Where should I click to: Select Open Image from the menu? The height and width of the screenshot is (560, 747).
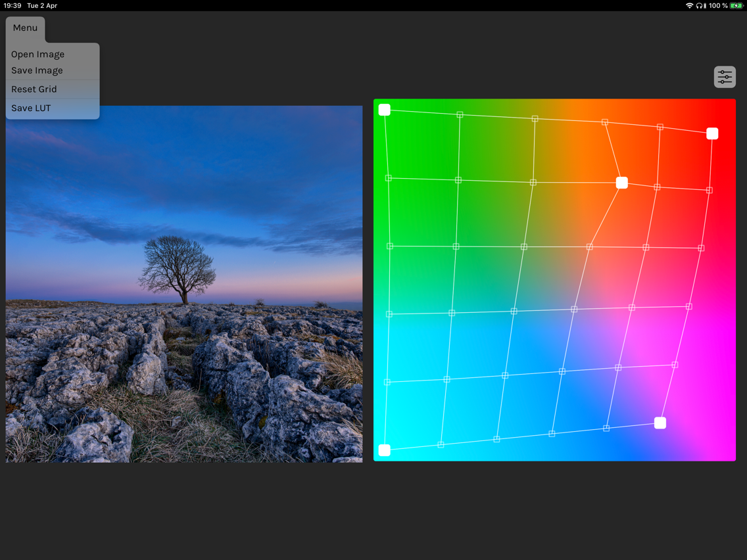click(37, 54)
